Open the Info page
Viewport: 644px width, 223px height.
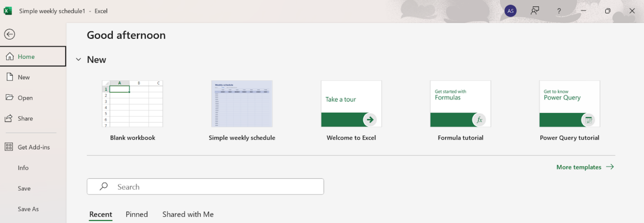(x=33, y=168)
